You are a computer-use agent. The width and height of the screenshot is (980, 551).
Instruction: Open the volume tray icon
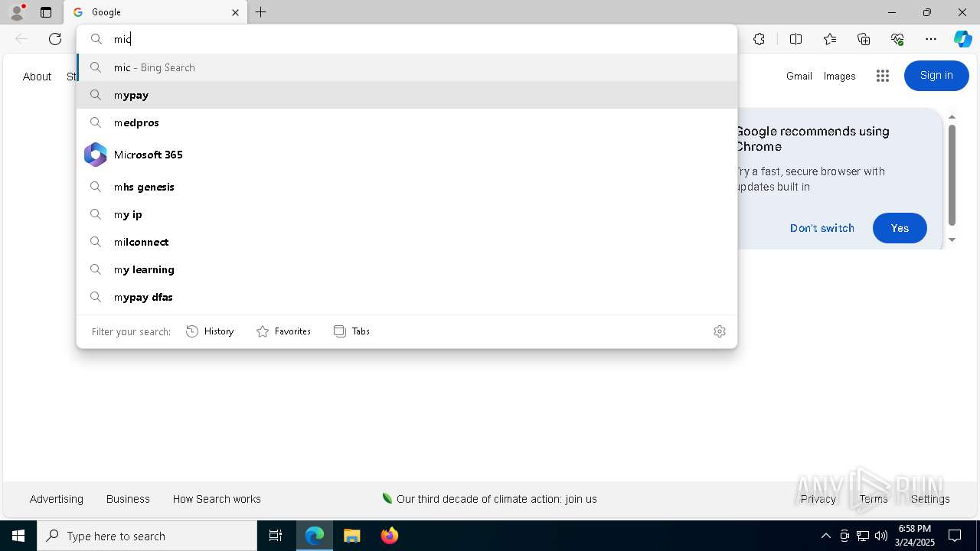point(881,536)
